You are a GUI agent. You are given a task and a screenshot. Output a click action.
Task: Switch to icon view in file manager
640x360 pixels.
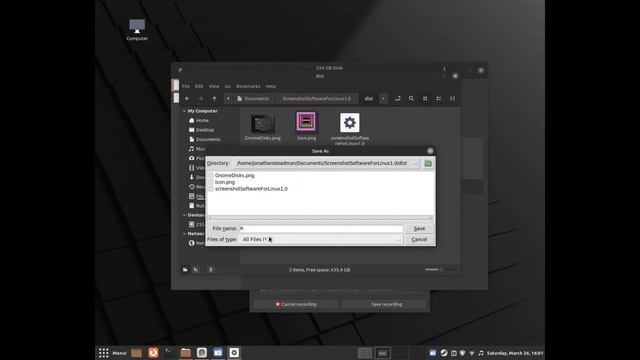(425, 98)
